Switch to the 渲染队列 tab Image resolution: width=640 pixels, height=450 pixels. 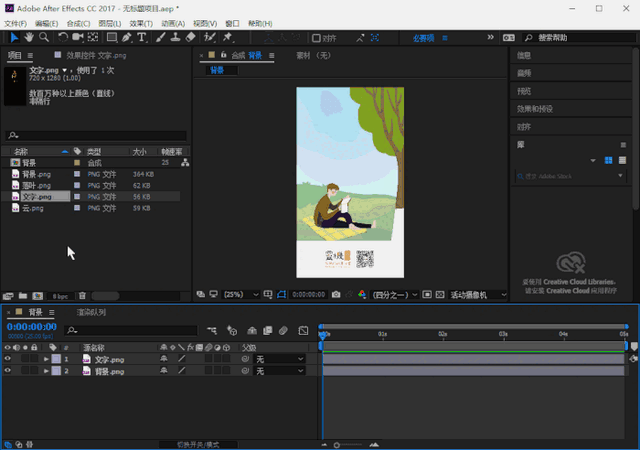[91, 312]
